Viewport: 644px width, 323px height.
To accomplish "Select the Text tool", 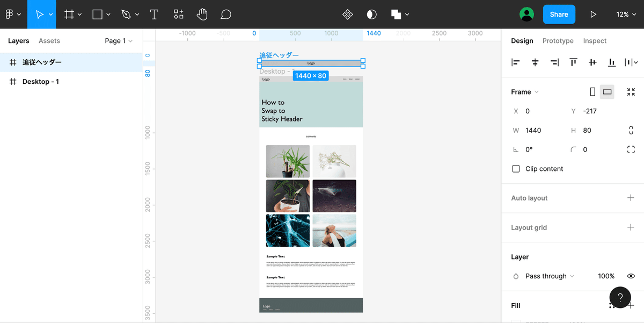I will click(155, 15).
